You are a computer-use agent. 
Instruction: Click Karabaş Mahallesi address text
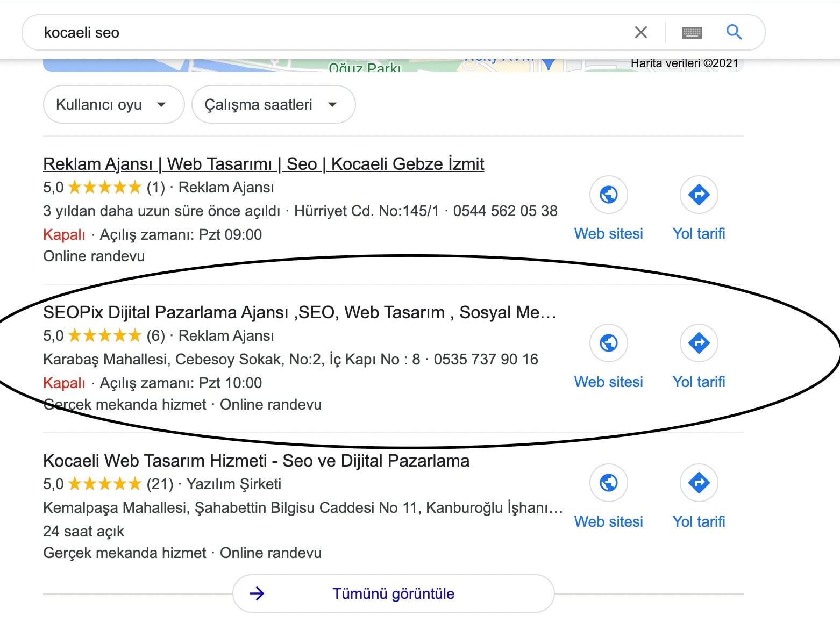(231, 360)
